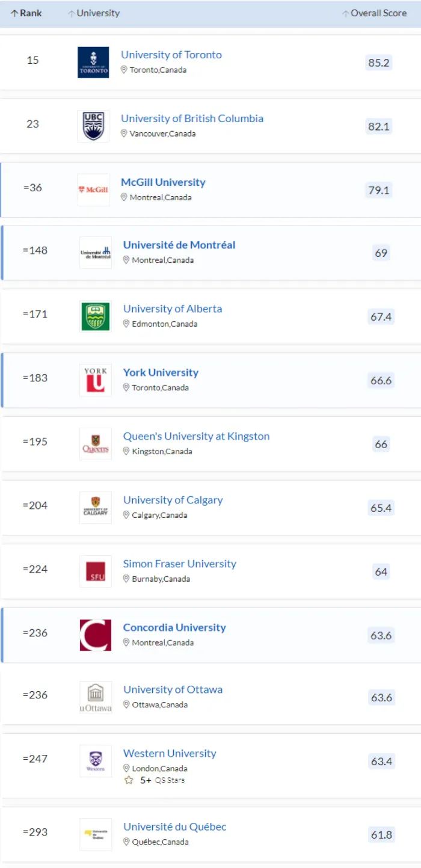This screenshot has height=868, width=421.
Task: Click the Concordia University maroon logo
Action: click(x=96, y=635)
